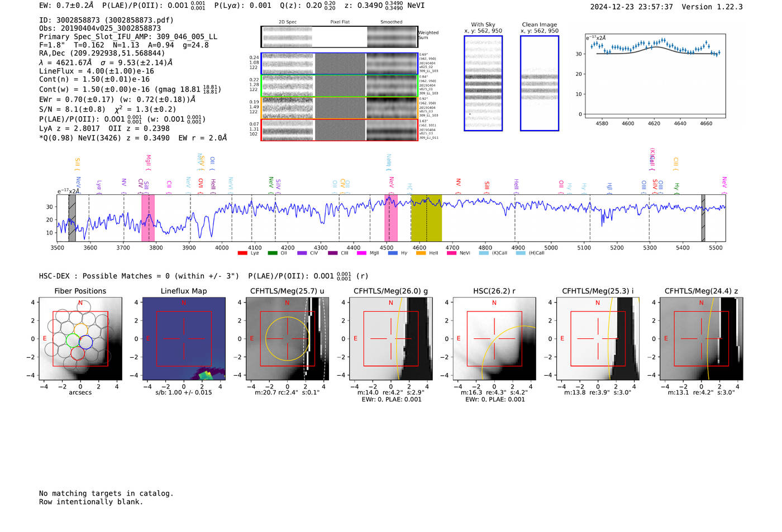Select the red-framed 2D fiber spectrum row
The image size is (782, 532).
[x=339, y=130]
